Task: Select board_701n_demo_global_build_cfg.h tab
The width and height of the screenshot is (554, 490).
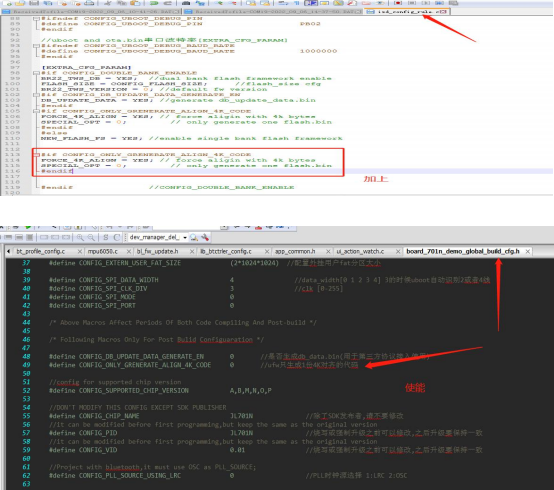Action: pos(463,251)
